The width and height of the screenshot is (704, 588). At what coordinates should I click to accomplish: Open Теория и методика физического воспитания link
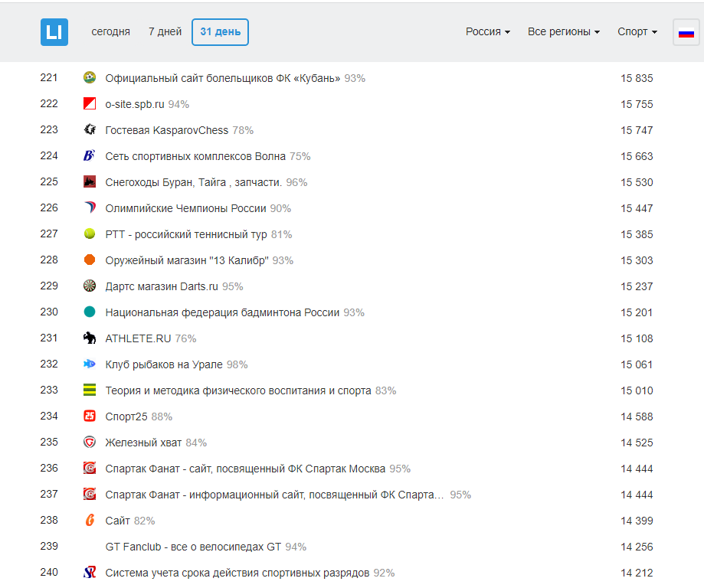coord(238,390)
